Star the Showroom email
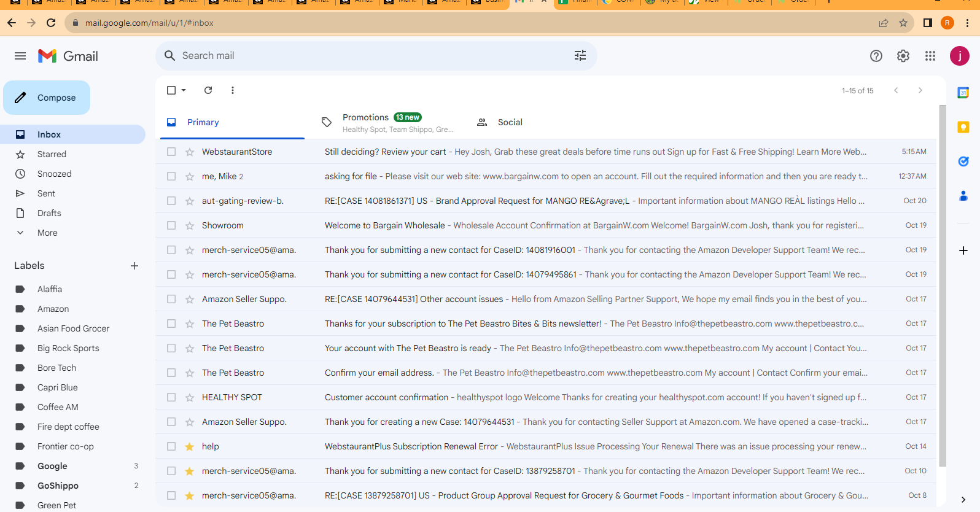 190,225
